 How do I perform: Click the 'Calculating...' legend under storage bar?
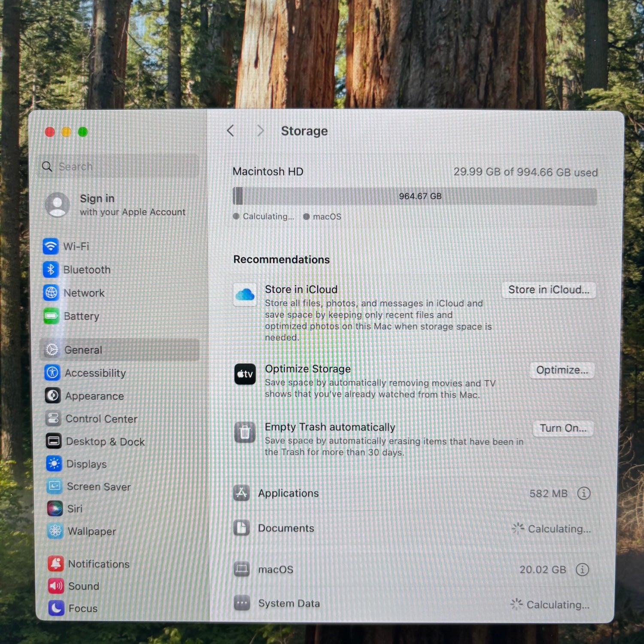[x=264, y=216]
